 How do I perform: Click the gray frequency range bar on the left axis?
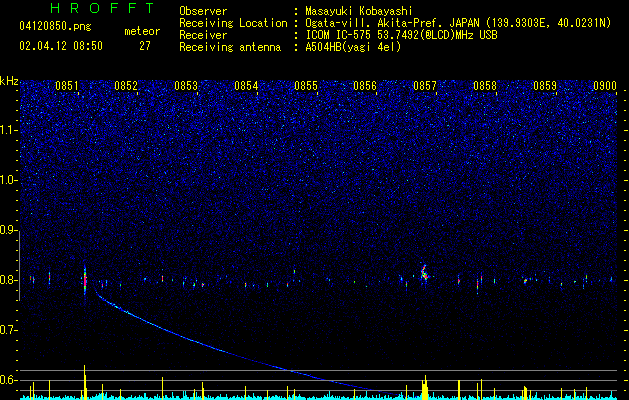click(20, 266)
